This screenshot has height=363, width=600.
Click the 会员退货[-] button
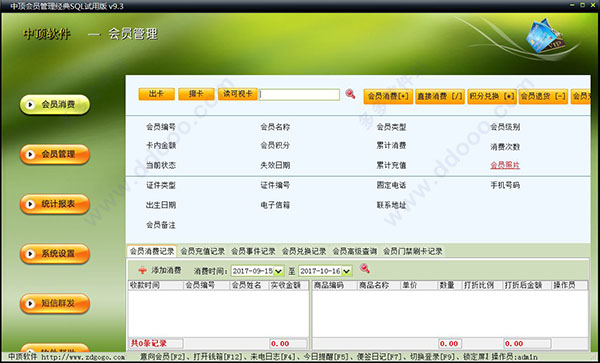[543, 97]
